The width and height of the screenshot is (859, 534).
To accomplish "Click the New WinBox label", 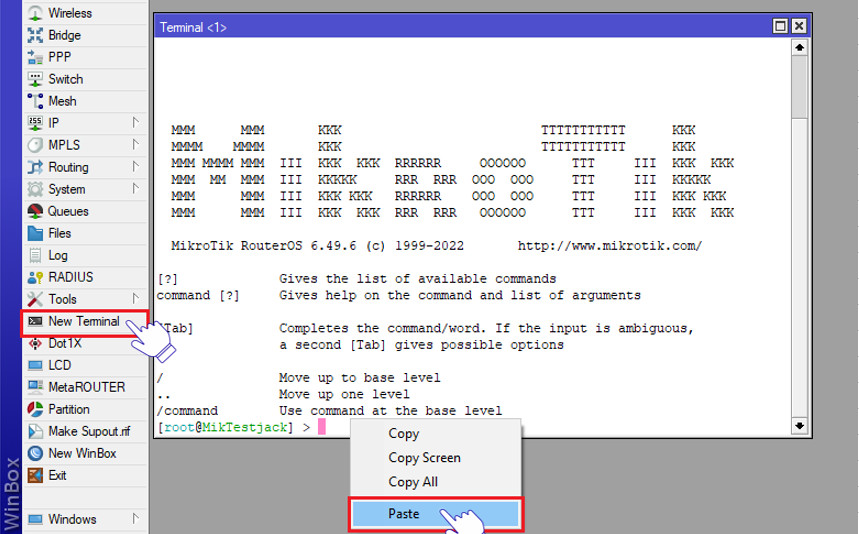I will pos(82,453).
